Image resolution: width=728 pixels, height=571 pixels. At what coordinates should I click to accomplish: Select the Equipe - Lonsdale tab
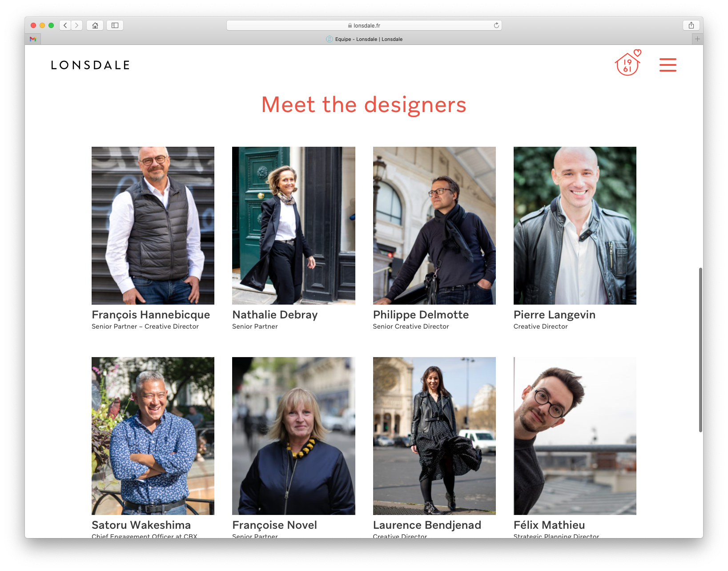(x=364, y=39)
